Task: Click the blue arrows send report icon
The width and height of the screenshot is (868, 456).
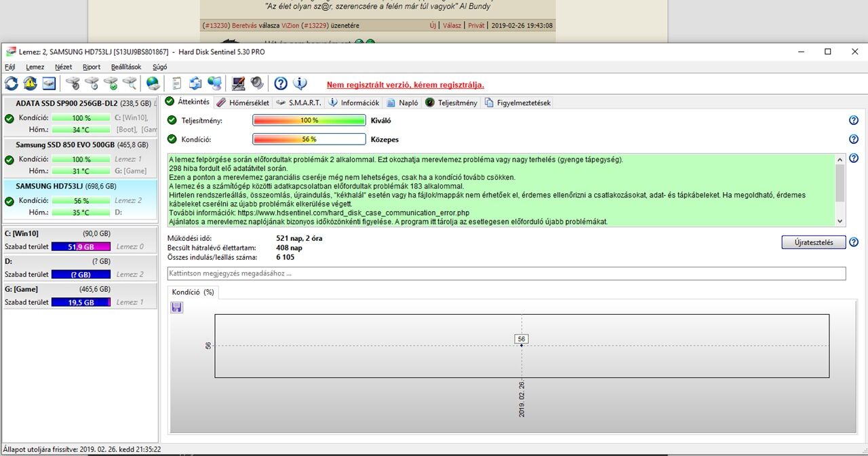Action: point(195,83)
